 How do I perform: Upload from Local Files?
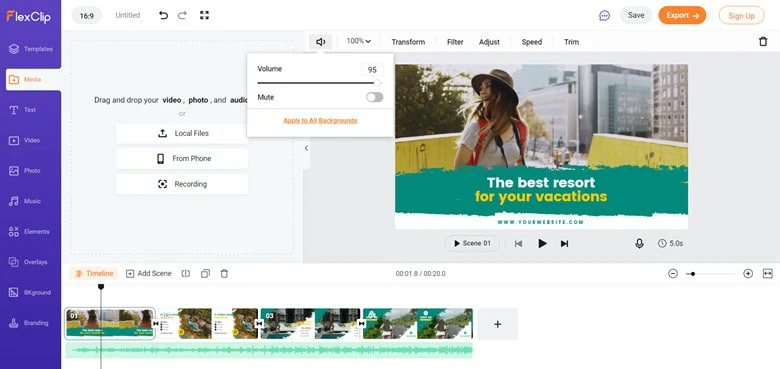tap(182, 133)
